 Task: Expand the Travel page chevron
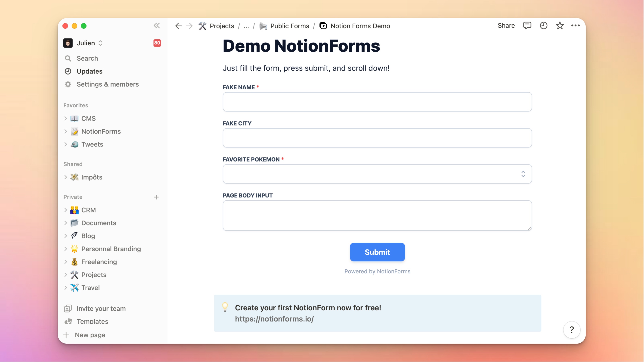[x=66, y=288]
